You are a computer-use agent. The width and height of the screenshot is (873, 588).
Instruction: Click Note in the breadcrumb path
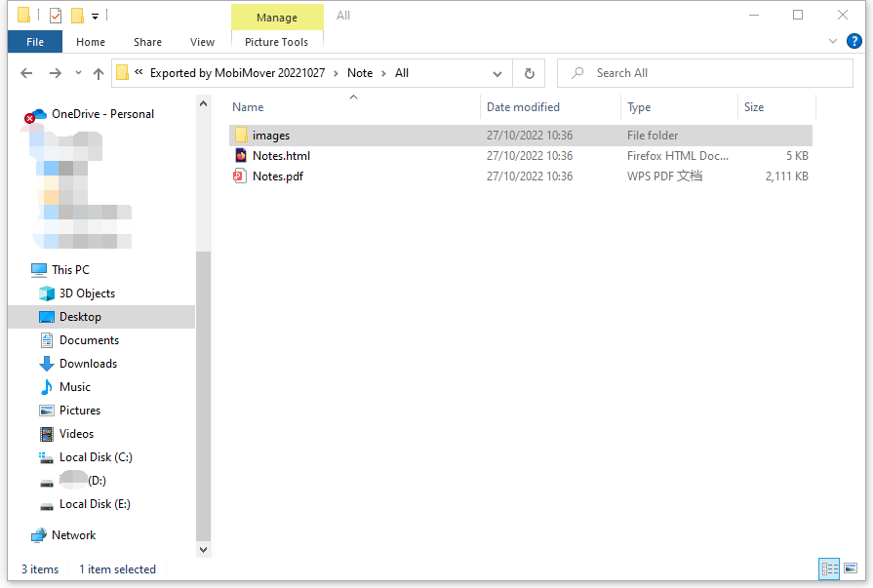click(x=360, y=73)
